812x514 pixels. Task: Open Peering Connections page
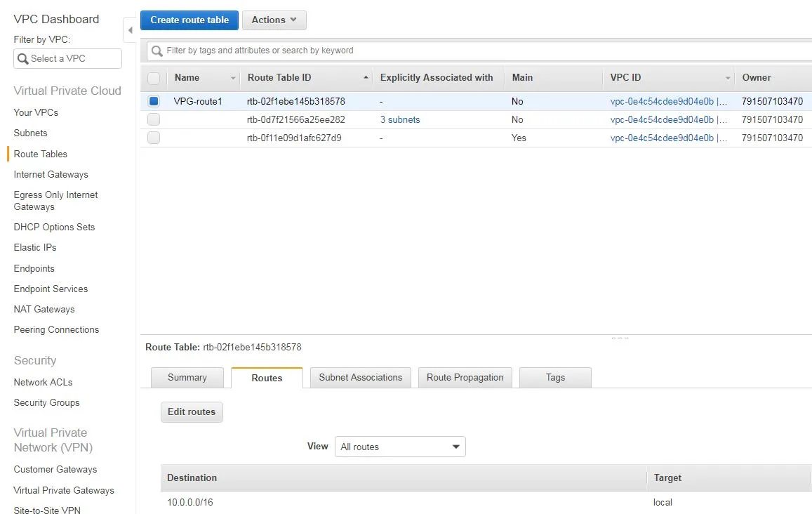[x=56, y=329]
